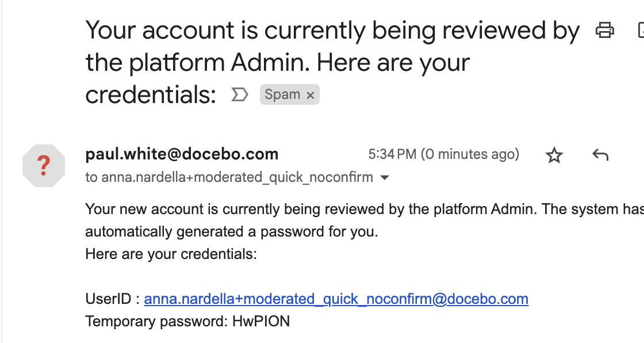Click the temporary password HwPION
This screenshot has height=343, width=644.
point(261,321)
